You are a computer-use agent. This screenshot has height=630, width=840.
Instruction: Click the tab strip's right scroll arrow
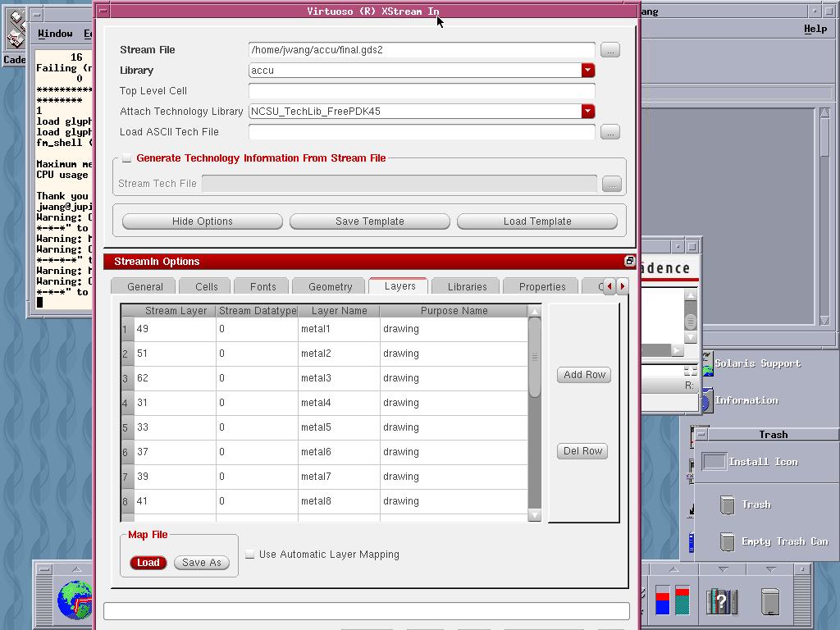pyautogui.click(x=622, y=286)
